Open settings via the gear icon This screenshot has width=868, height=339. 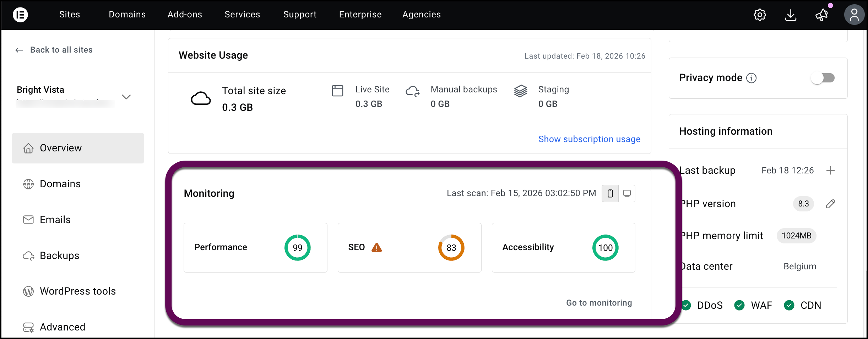point(760,15)
